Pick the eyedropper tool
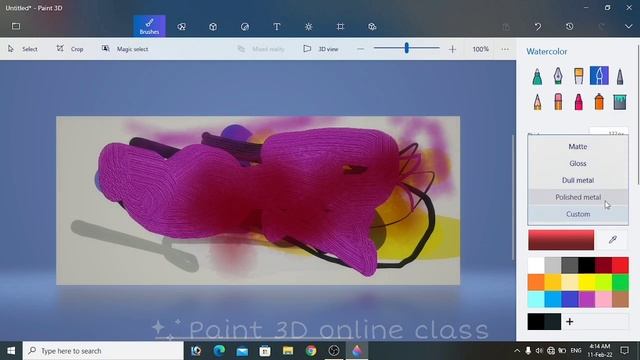Image resolution: width=640 pixels, height=360 pixels. [x=613, y=240]
